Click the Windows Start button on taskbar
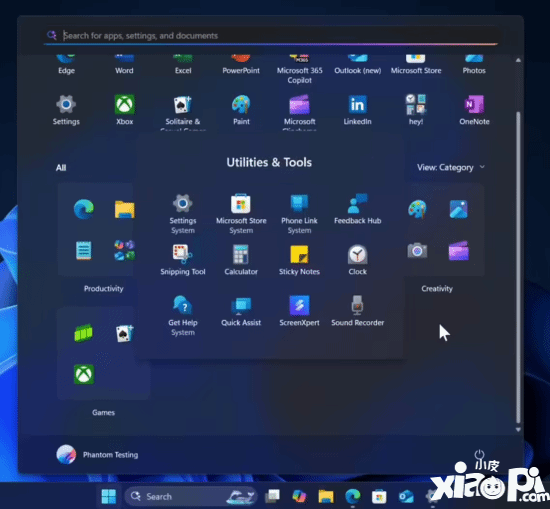 pos(109,496)
